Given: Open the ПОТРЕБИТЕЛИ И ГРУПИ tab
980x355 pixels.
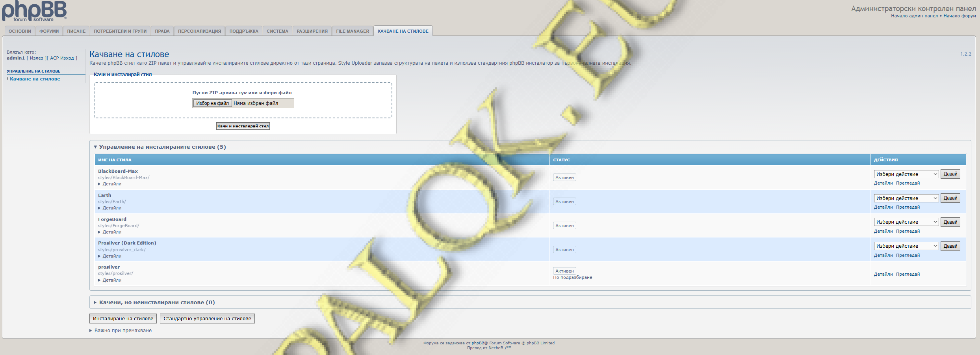Looking at the screenshot, I should (x=120, y=31).
